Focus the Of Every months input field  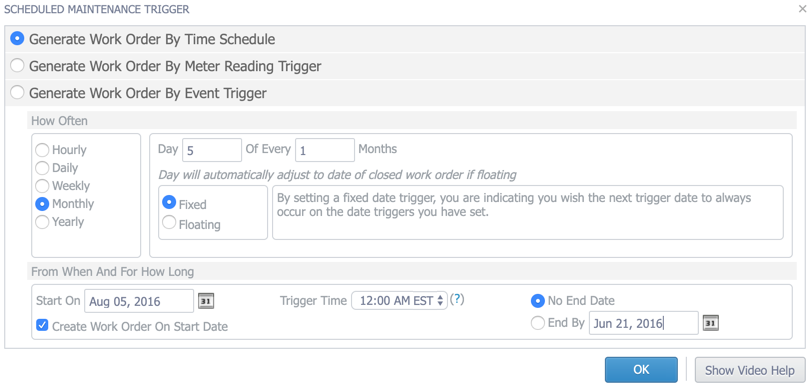[325, 150]
